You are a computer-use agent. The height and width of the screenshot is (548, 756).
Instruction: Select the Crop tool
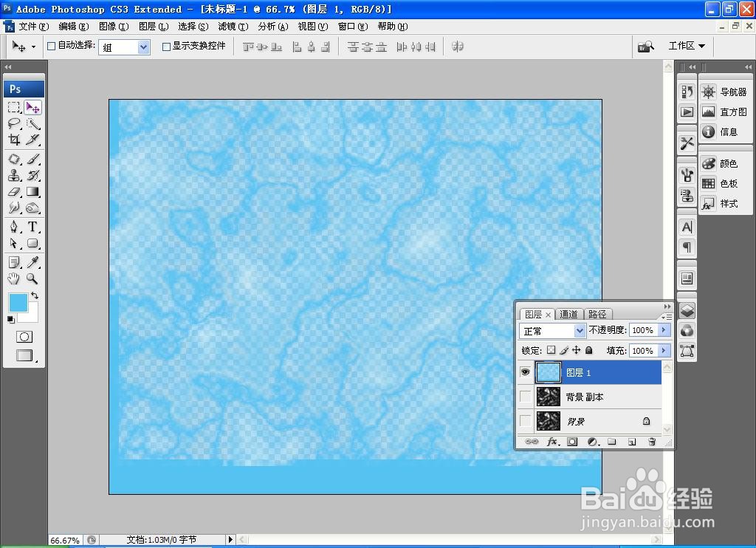pyautogui.click(x=14, y=140)
